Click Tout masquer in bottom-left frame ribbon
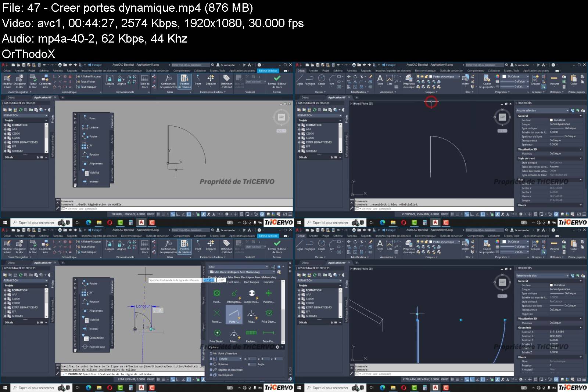The width and height of the screenshot is (588, 392). pos(86,252)
